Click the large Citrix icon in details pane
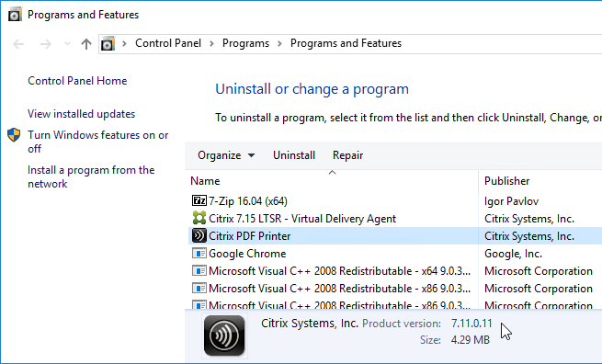Screen dimensions: 602x364 pos(224,336)
